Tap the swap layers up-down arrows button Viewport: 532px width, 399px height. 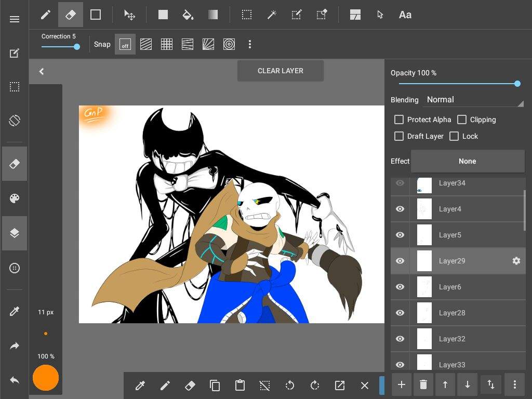tap(490, 384)
